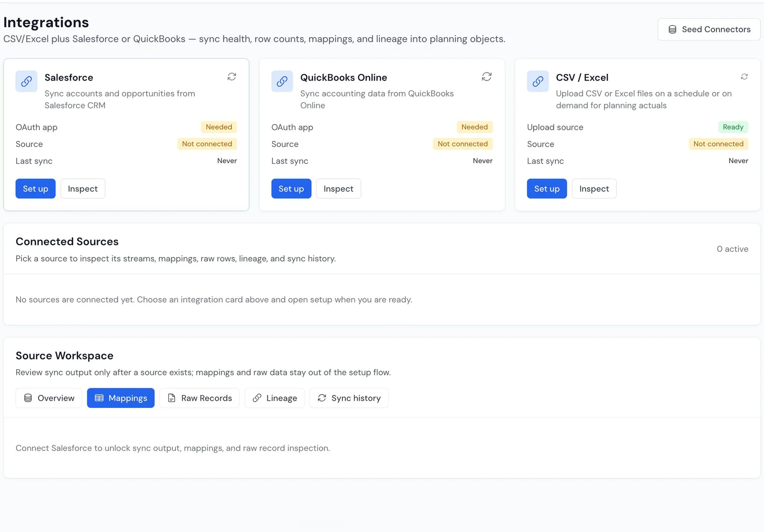Set up the CSV / Excel integration
Image resolution: width=764 pixels, height=532 pixels.
point(547,188)
